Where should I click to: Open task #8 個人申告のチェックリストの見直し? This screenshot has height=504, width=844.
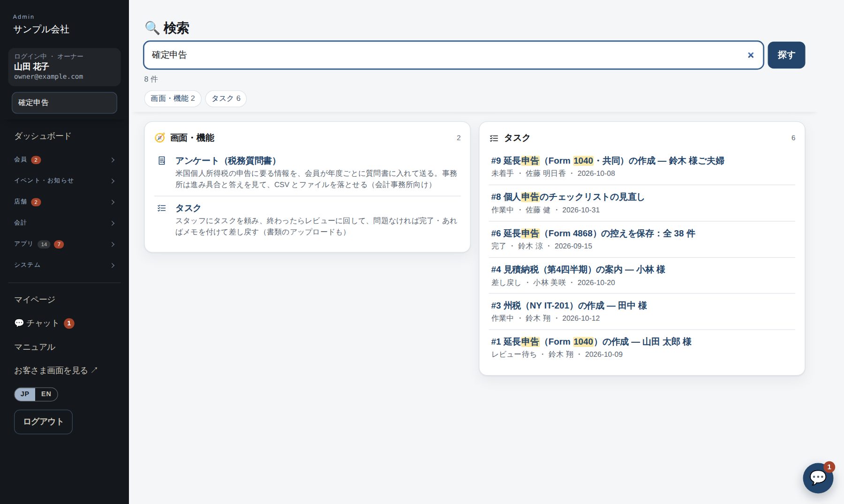pyautogui.click(x=567, y=197)
